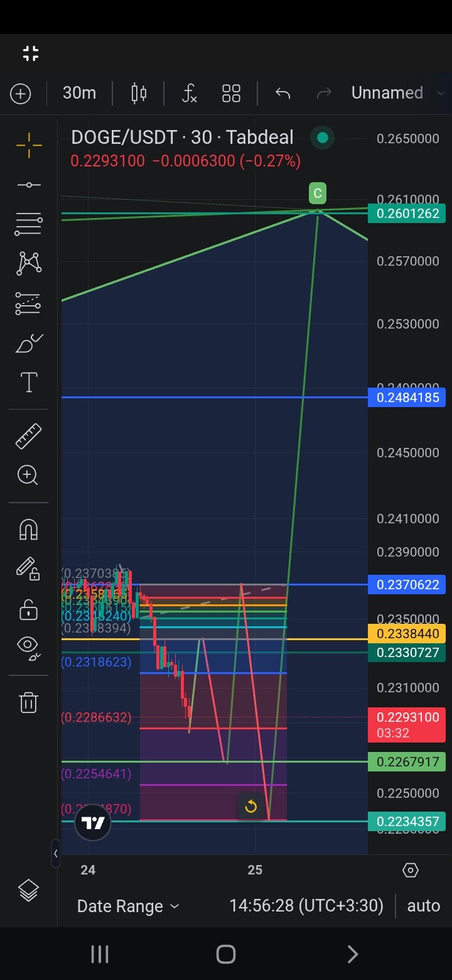Toggle magnet mode snapping
This screenshot has width=452, height=980.
29,530
